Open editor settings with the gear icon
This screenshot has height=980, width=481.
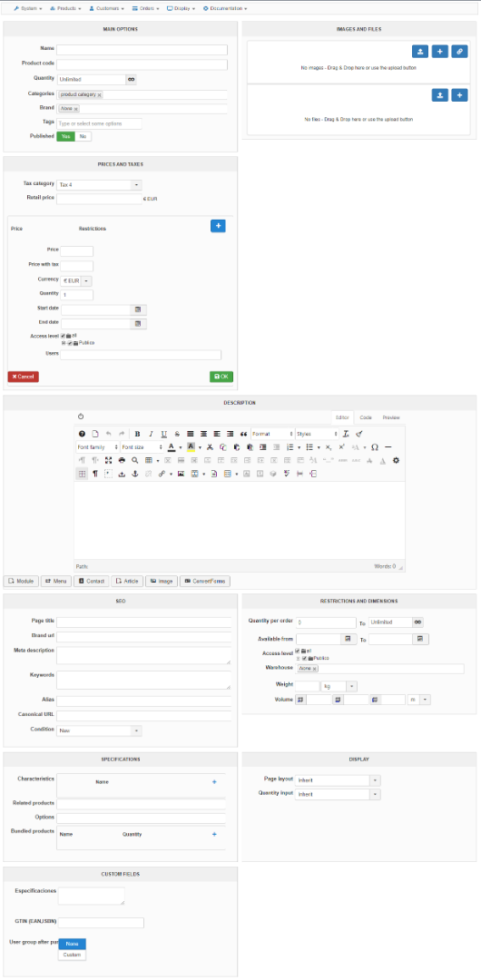tap(396, 461)
